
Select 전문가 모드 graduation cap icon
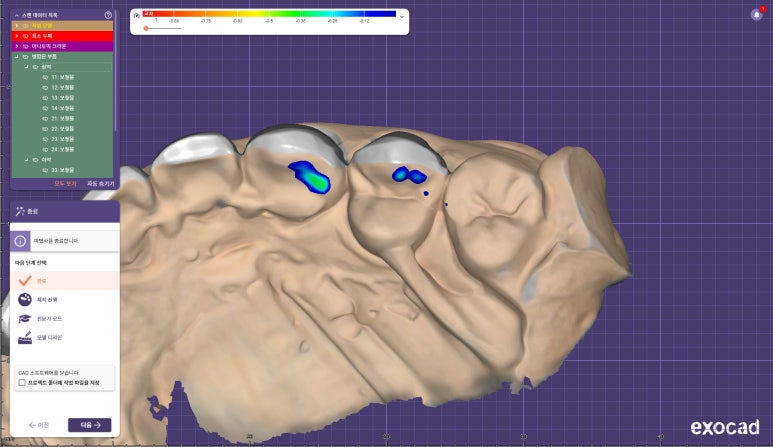[x=25, y=318]
